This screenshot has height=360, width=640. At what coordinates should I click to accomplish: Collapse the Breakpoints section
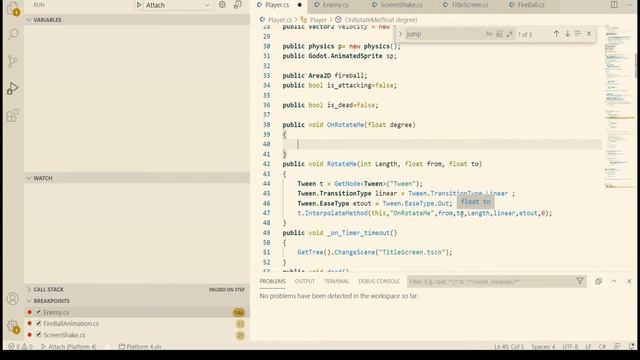click(29, 301)
